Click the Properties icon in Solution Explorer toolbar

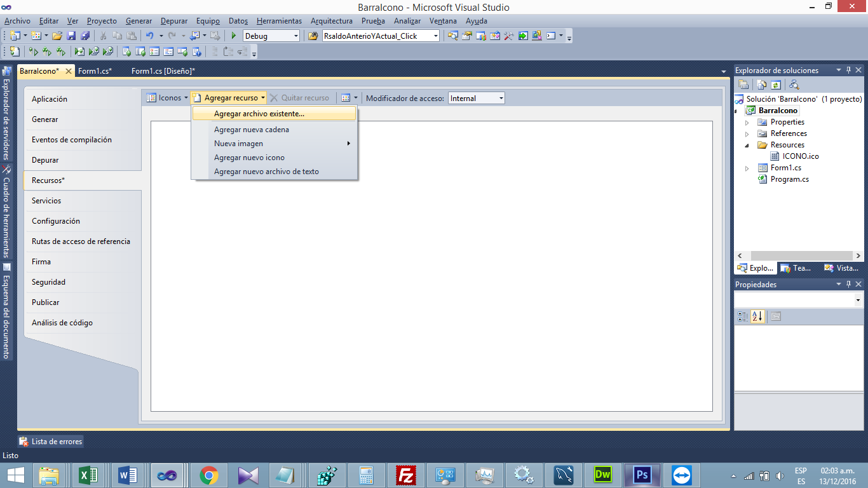(x=743, y=84)
